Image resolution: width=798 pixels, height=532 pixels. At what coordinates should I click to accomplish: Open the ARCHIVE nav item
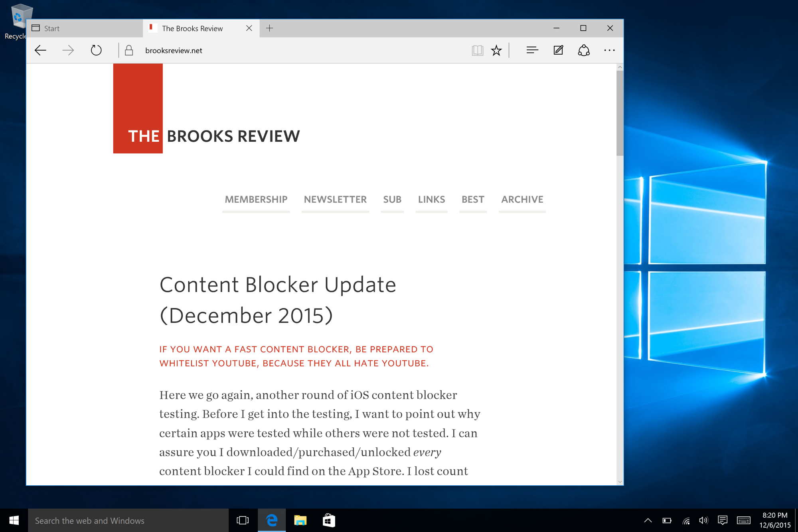click(522, 200)
